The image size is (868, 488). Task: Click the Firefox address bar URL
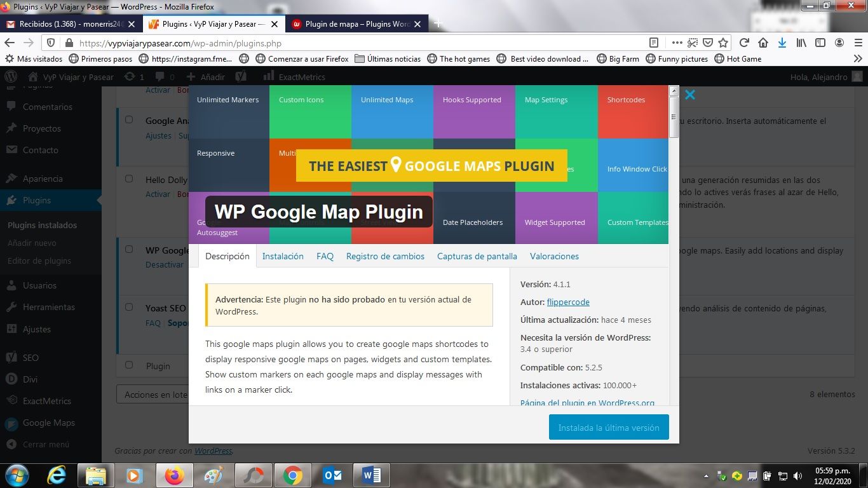point(180,43)
